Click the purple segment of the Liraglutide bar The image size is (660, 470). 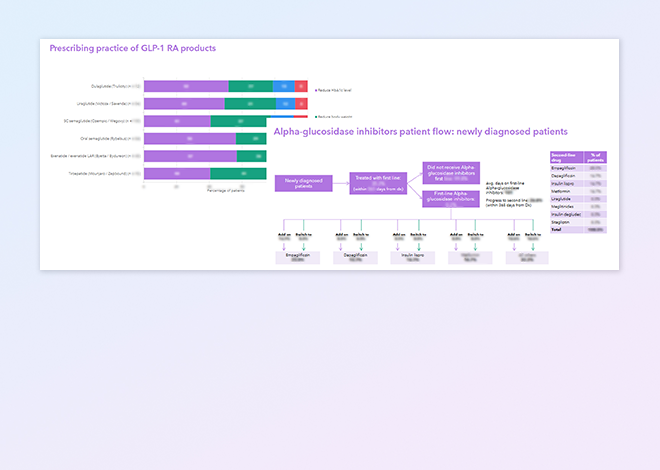click(184, 104)
